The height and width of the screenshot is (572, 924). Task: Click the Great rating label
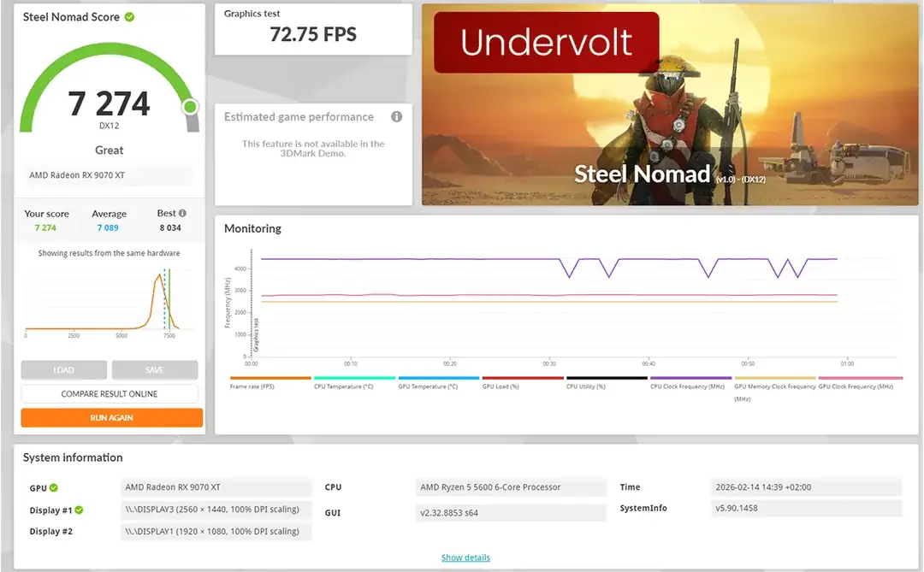coord(110,150)
